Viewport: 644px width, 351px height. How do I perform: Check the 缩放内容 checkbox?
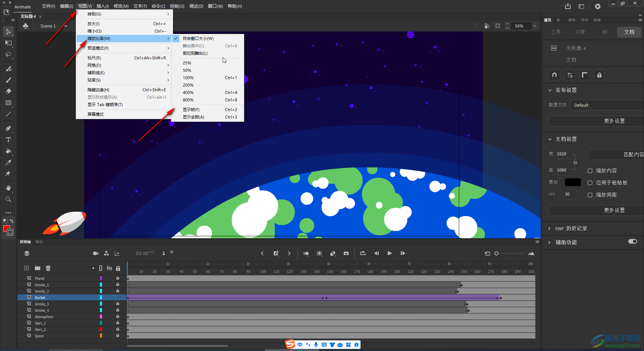point(590,171)
